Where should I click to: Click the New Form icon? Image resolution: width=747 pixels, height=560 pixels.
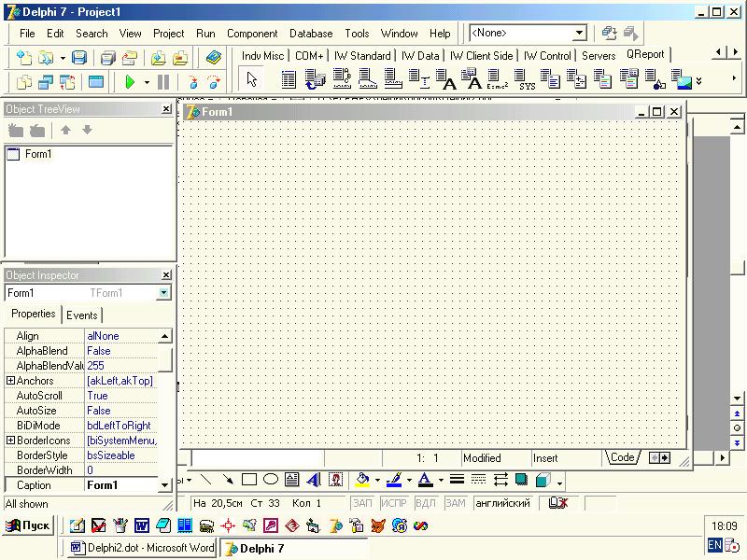(96, 82)
